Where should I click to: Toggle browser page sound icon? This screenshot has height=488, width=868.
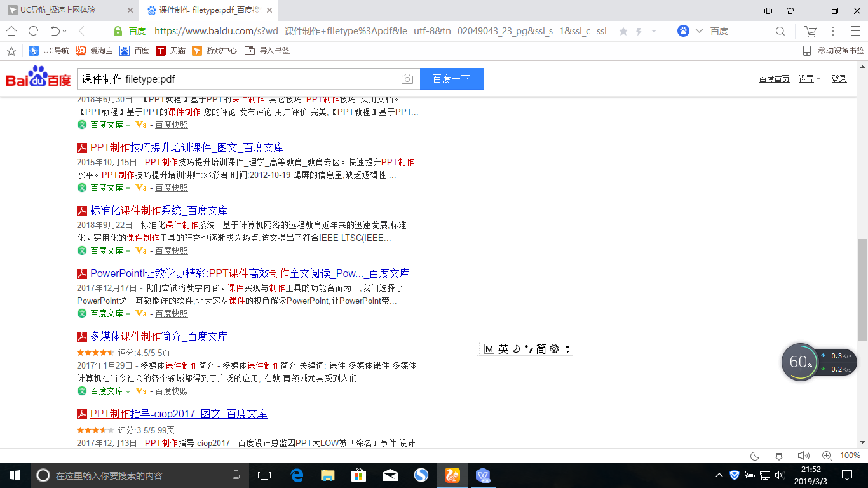(x=803, y=456)
